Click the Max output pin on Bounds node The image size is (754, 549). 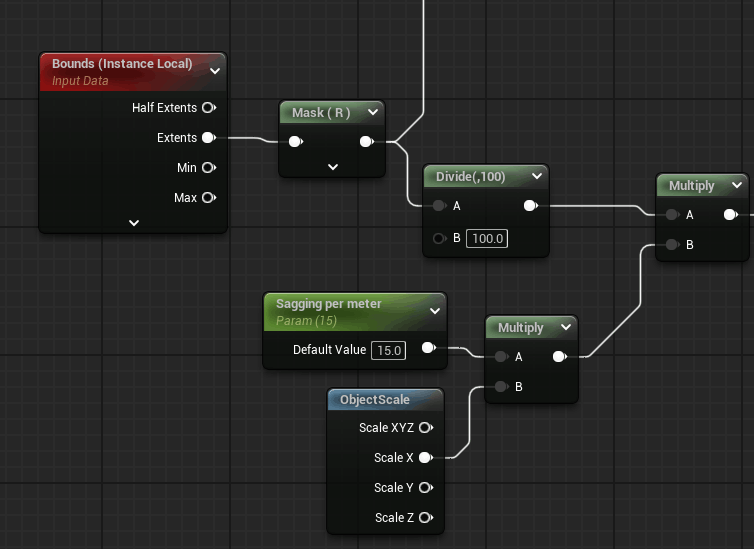(x=209, y=198)
